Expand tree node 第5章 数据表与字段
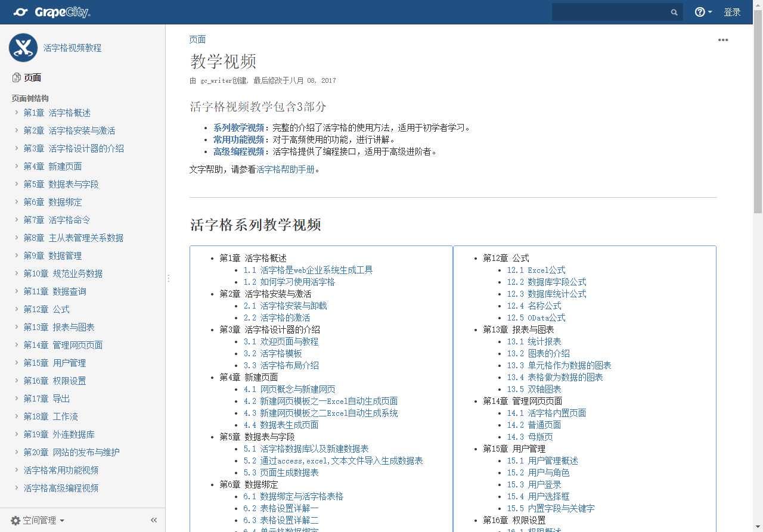This screenshot has height=532, width=763. point(16,184)
